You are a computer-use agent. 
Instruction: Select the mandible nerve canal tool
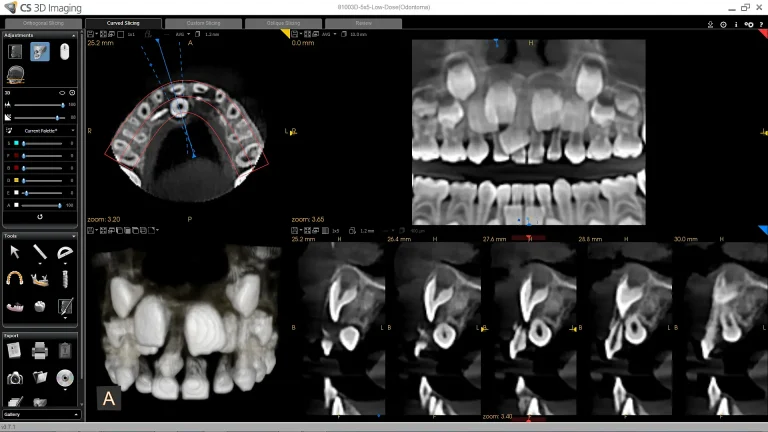40,279
